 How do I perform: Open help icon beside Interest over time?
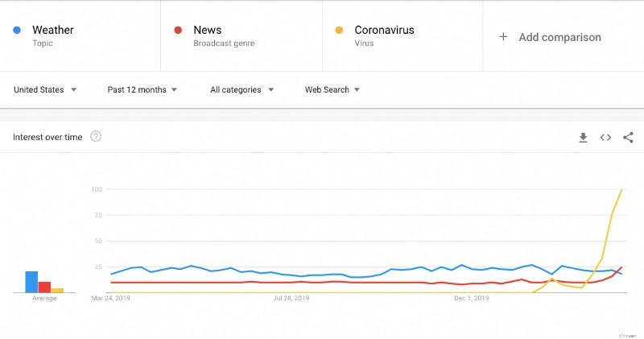coord(96,137)
